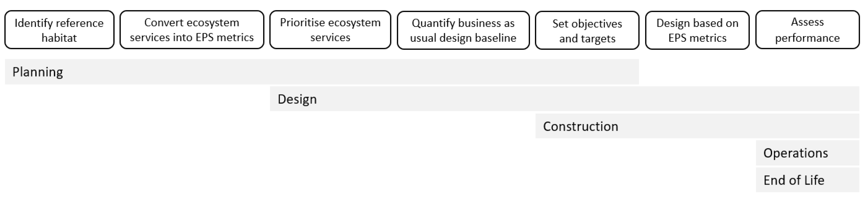Select the 'Operations' phase bar
The height and width of the screenshot is (200, 868).
pyautogui.click(x=807, y=153)
